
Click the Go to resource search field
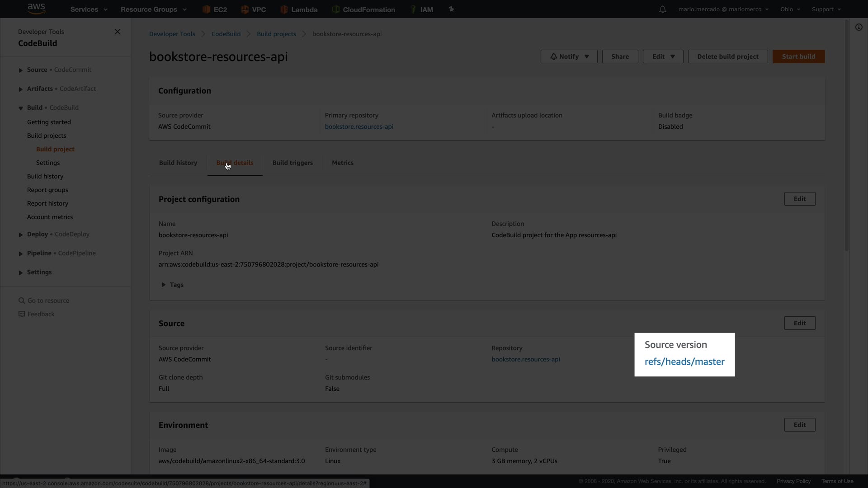[x=48, y=300]
